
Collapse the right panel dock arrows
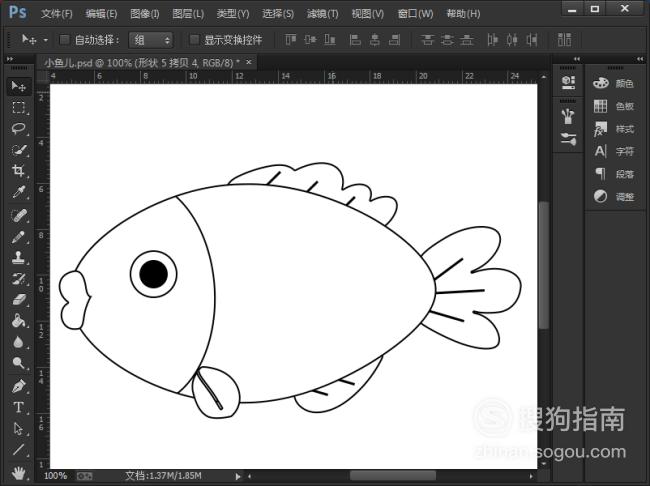[x=640, y=59]
